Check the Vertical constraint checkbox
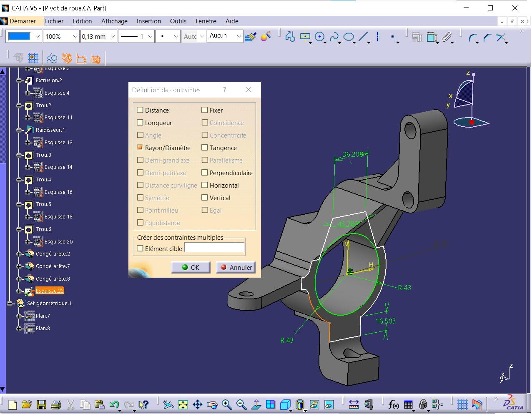 [205, 198]
